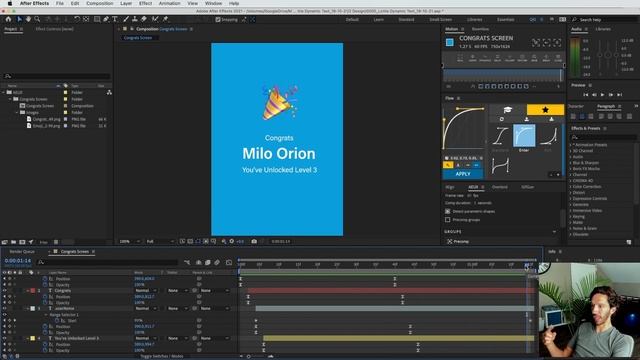Switch to the Render Queue tab
The image size is (640, 360).
pyautogui.click(x=22, y=252)
